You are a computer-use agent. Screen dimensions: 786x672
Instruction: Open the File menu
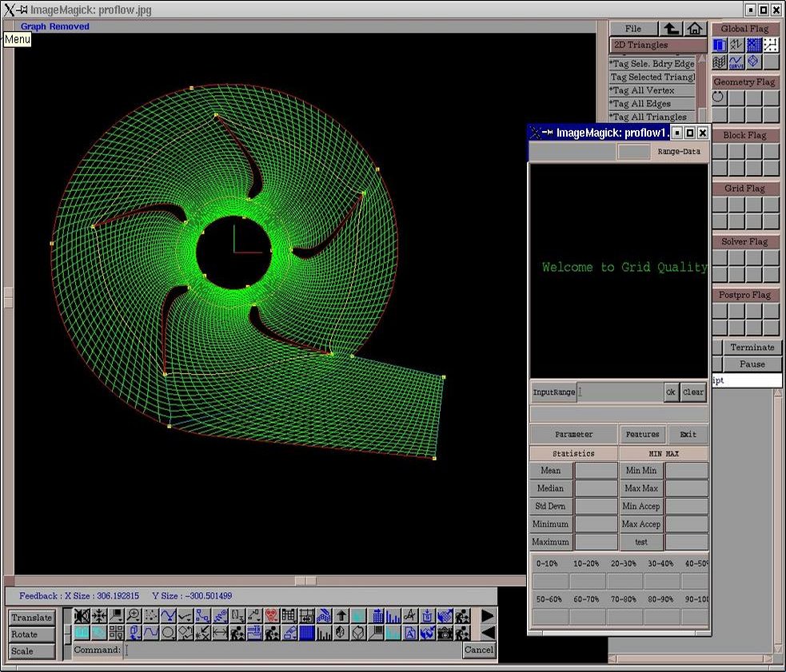point(633,28)
